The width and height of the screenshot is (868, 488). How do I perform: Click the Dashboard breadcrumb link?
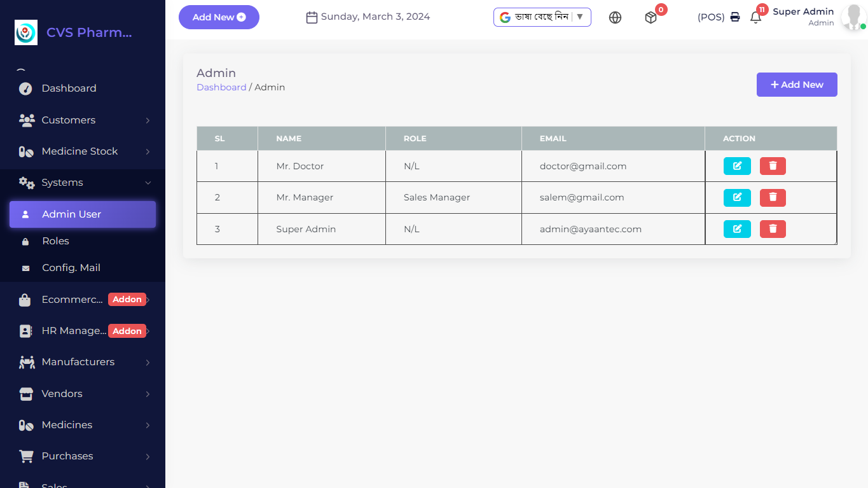point(221,87)
